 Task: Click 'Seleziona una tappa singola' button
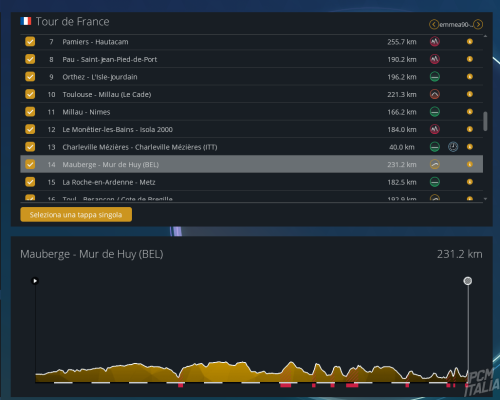click(76, 215)
